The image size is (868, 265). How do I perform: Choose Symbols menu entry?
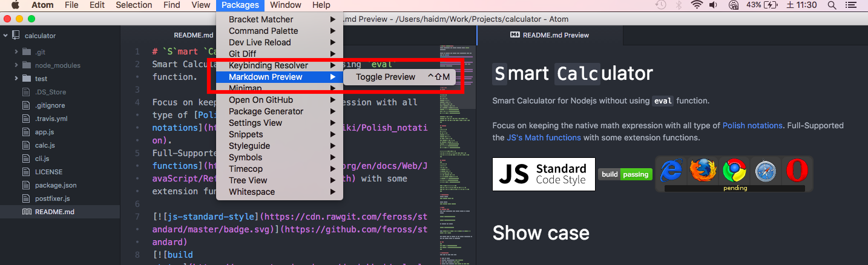click(x=280, y=157)
